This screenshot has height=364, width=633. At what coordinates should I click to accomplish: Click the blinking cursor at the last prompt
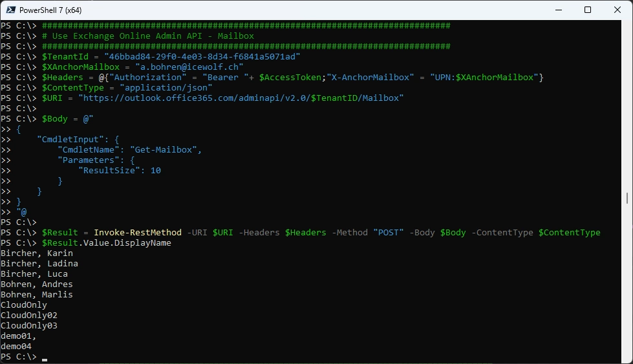45,357
